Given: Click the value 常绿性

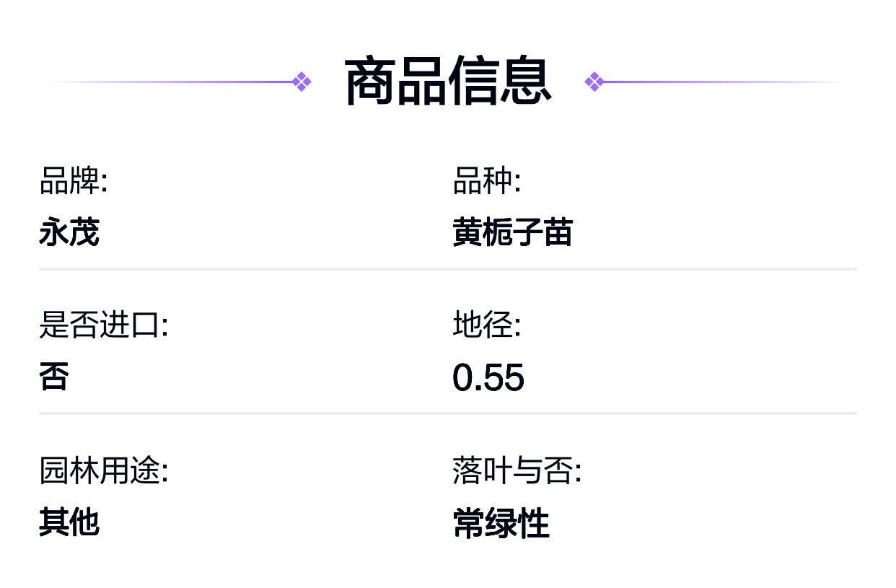Looking at the screenshot, I should [x=501, y=523].
